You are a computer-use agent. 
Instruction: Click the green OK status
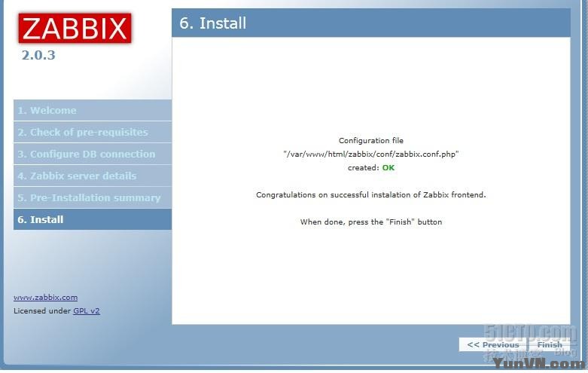coord(388,168)
